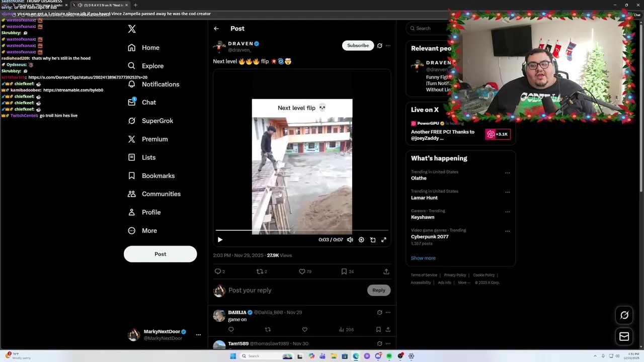Open Cookie Policy link
This screenshot has height=362, width=644.
click(484, 275)
